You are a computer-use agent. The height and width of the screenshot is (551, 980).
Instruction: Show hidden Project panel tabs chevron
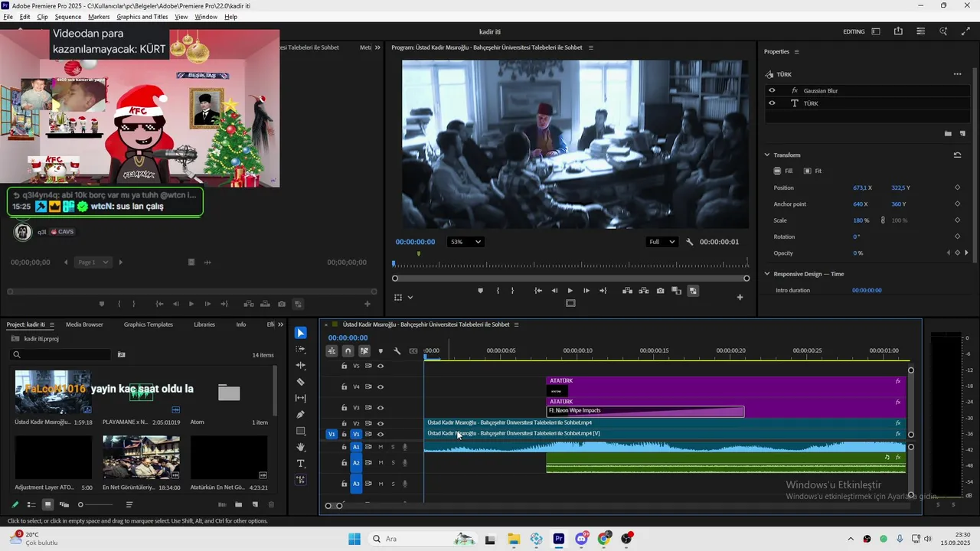point(280,324)
